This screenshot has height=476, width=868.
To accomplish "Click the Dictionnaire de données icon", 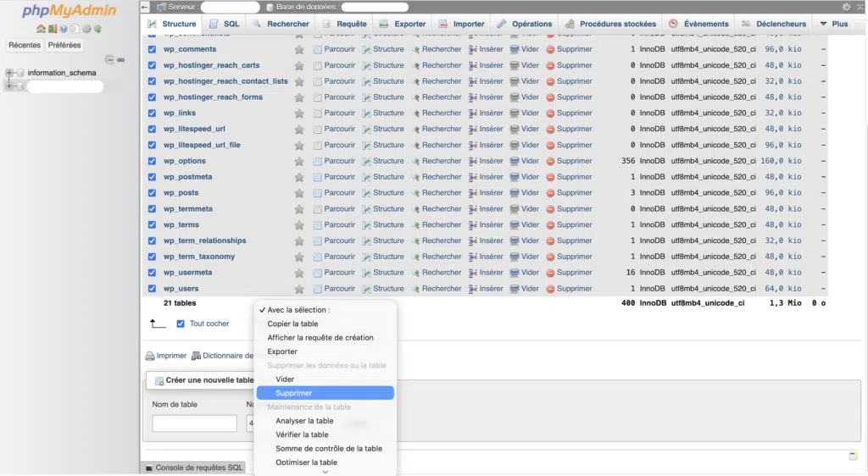I will pyautogui.click(x=196, y=356).
